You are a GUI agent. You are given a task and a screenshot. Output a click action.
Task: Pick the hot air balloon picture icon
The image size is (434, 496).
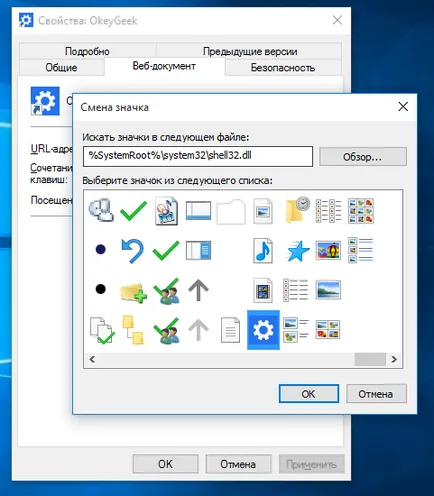point(328,250)
